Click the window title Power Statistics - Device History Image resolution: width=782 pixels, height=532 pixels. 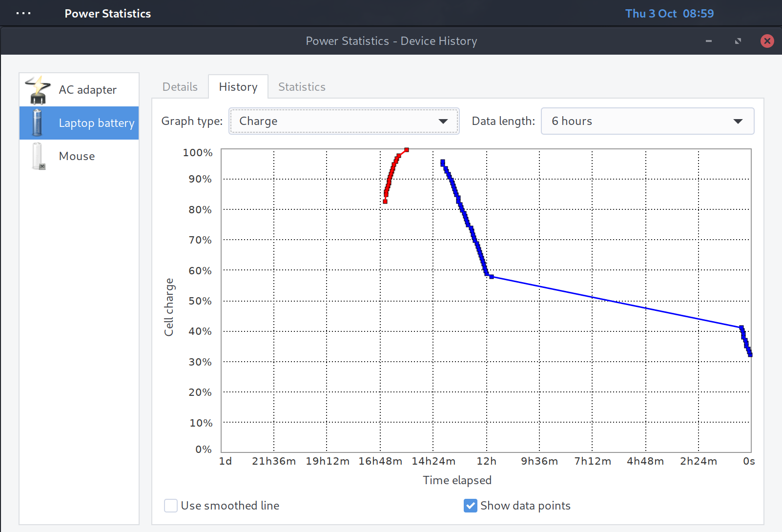click(391, 41)
